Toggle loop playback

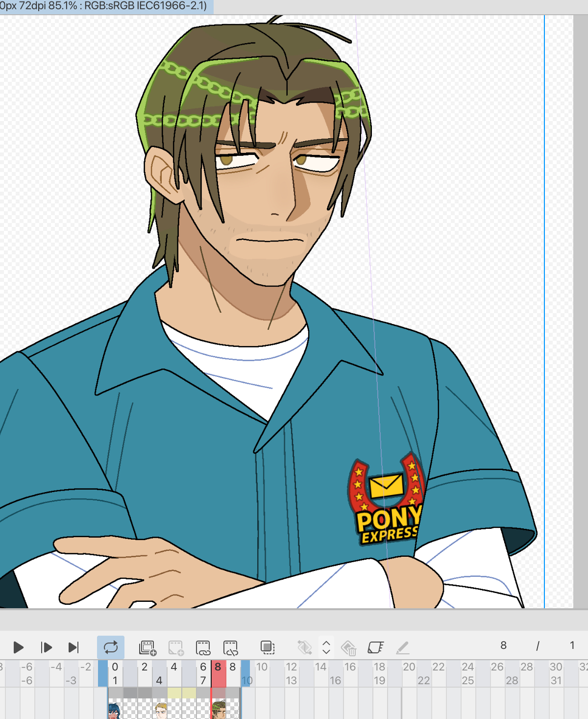click(x=111, y=647)
